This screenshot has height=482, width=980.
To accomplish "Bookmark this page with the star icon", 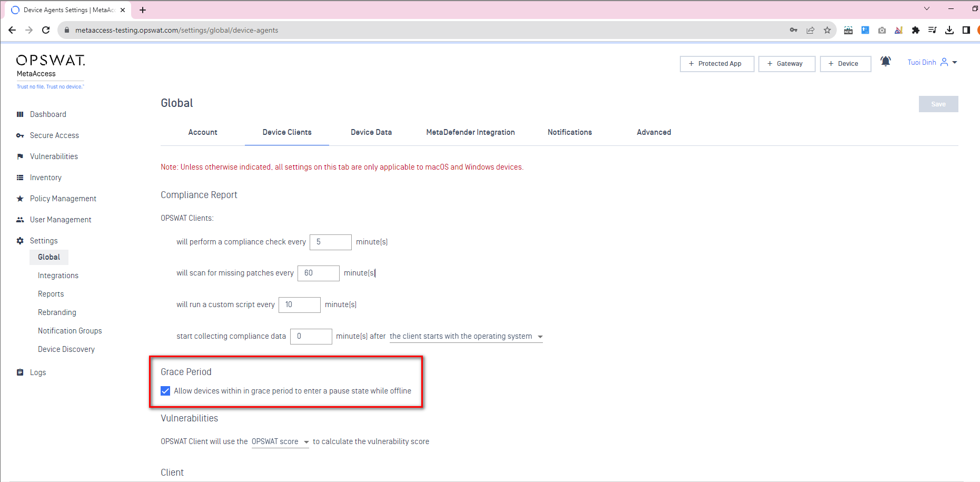I will [x=827, y=30].
